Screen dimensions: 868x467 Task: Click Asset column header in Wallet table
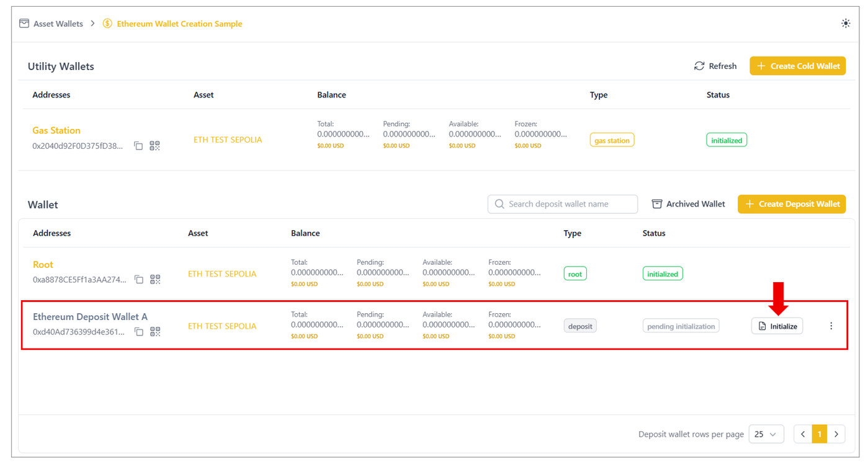tap(198, 233)
